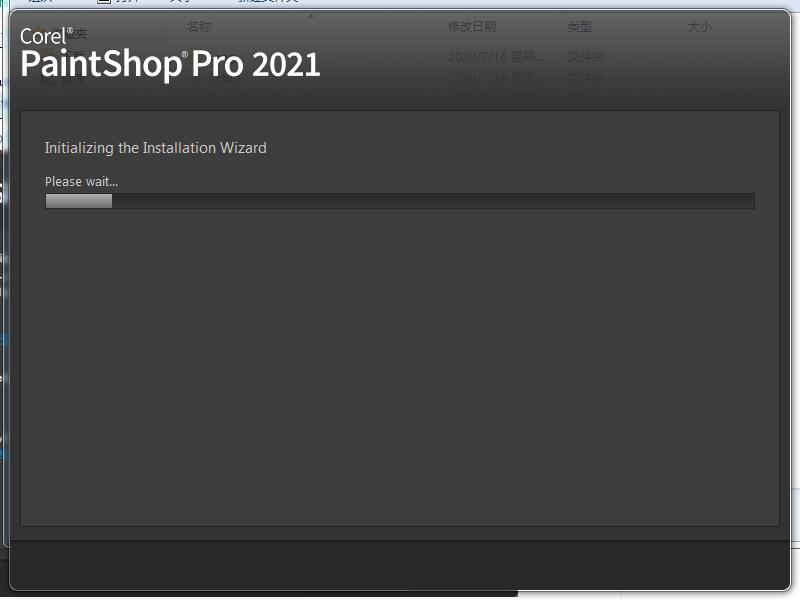Sort by the 修改日期 column header
Image resolution: width=800 pixels, height=600 pixels.
coord(472,27)
